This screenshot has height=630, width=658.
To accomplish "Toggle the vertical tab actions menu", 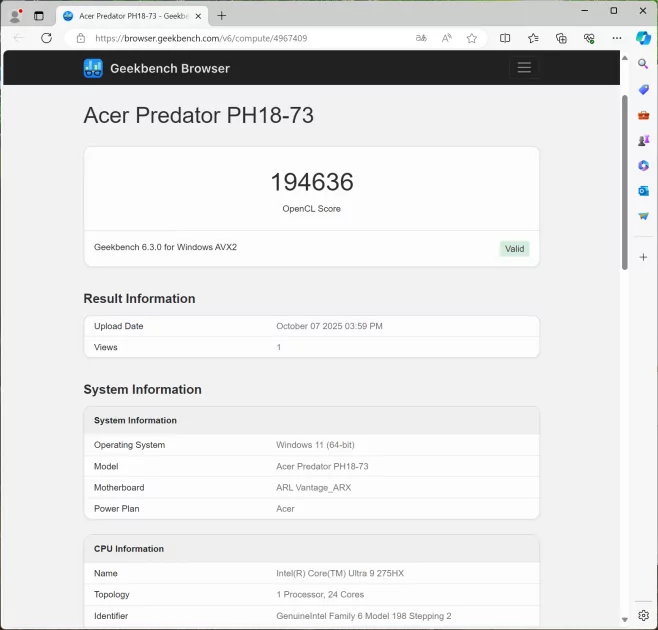I will coord(39,15).
